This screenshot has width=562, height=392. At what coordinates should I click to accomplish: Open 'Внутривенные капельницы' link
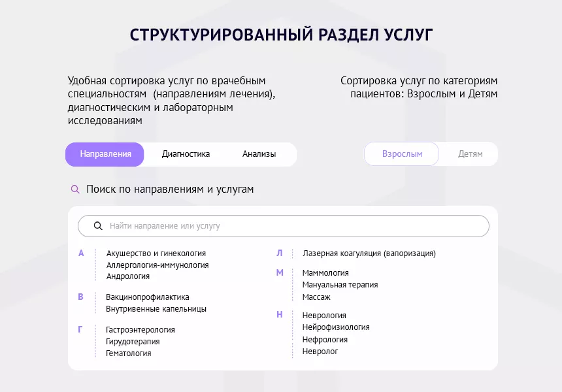(156, 309)
